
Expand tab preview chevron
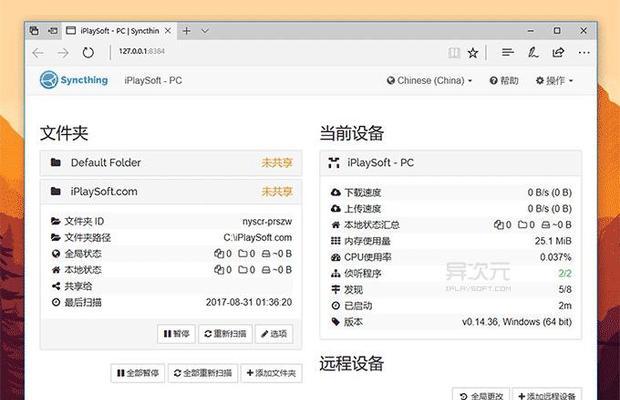[x=205, y=30]
